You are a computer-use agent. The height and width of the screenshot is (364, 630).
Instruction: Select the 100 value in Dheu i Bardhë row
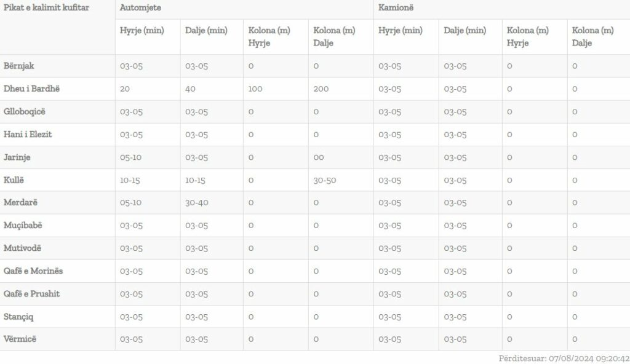(255, 89)
